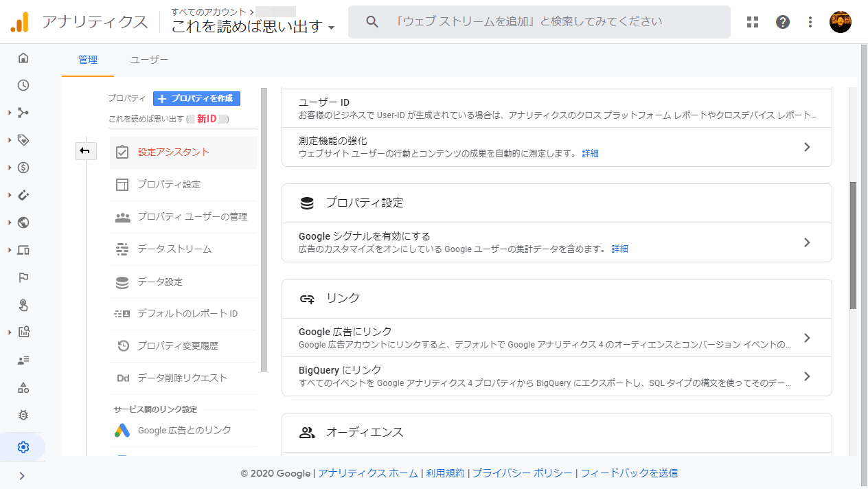Open the Custom definitions shapes icon
868x489 pixels.
(23, 387)
